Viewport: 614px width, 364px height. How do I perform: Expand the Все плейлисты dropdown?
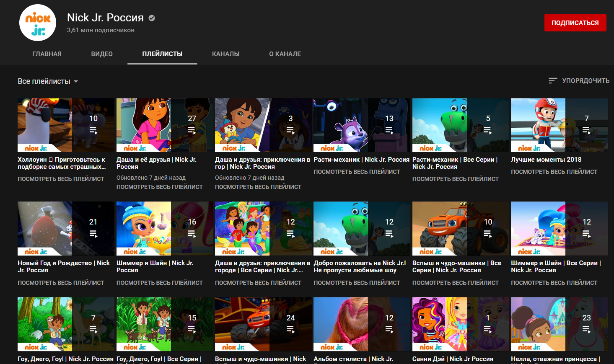coord(48,81)
